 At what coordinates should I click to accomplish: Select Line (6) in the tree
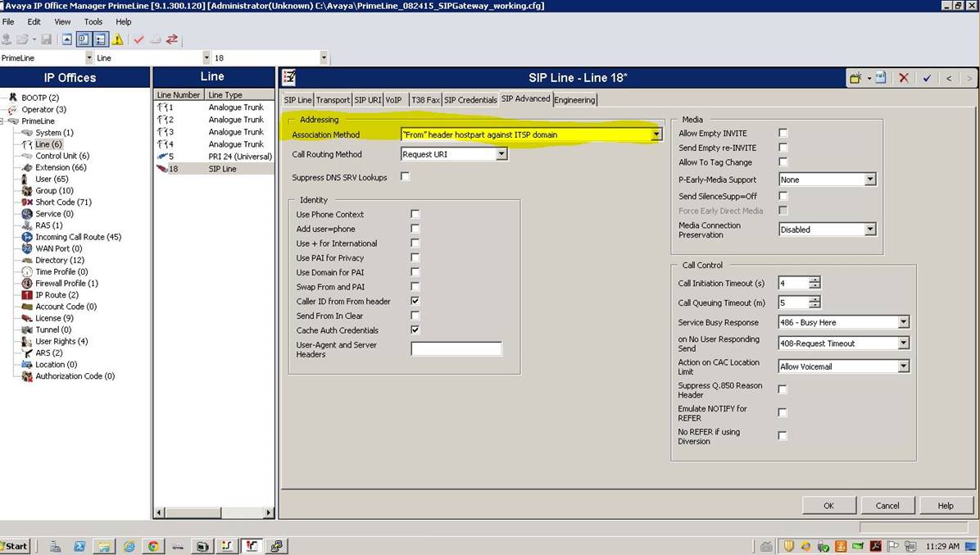click(48, 144)
